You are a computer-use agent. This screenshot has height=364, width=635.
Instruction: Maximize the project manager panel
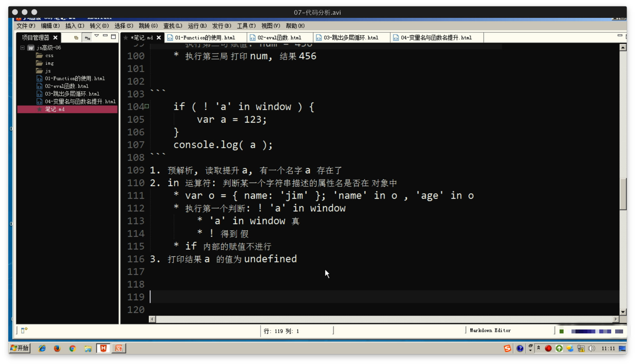[114, 37]
